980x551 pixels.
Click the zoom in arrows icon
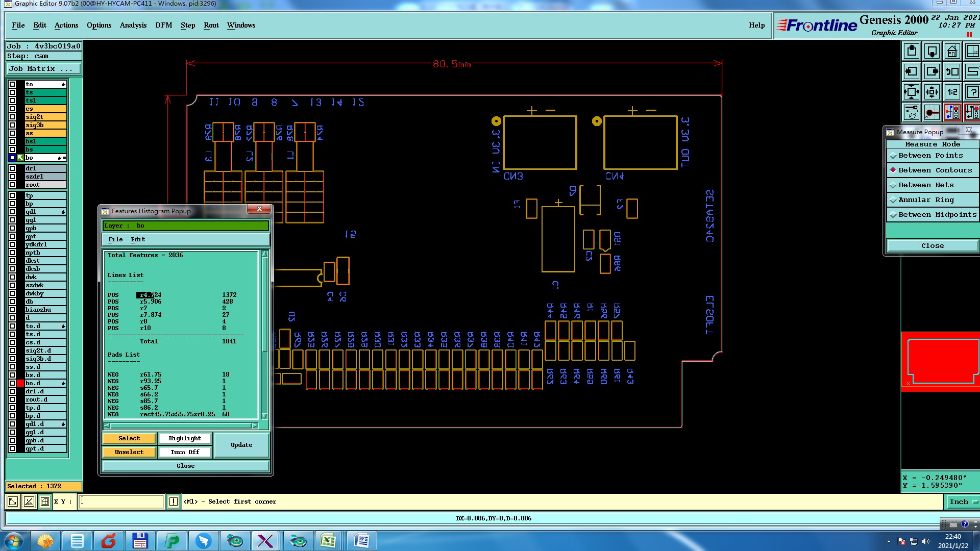coord(912,92)
